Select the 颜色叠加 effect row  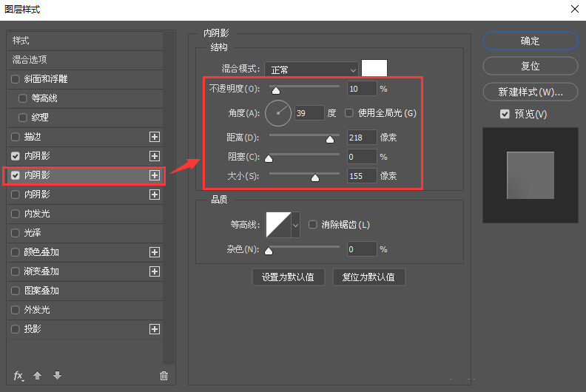pyautogui.click(x=85, y=252)
